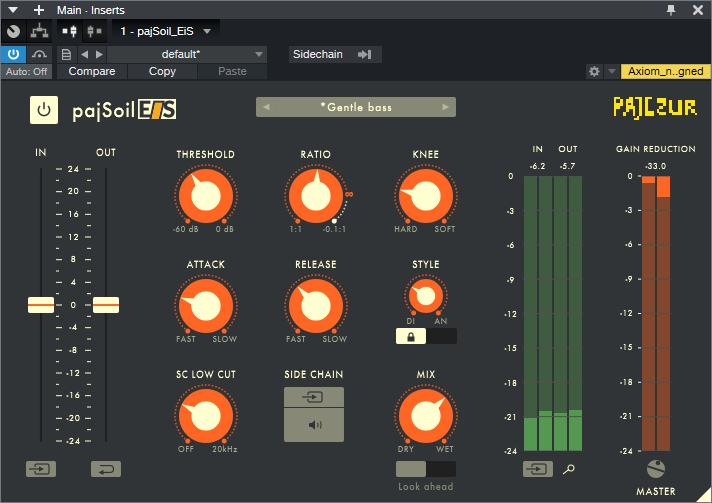Screen dimensions: 712x503
Task: Click the input icon button below IN fader
Action: [41, 469]
